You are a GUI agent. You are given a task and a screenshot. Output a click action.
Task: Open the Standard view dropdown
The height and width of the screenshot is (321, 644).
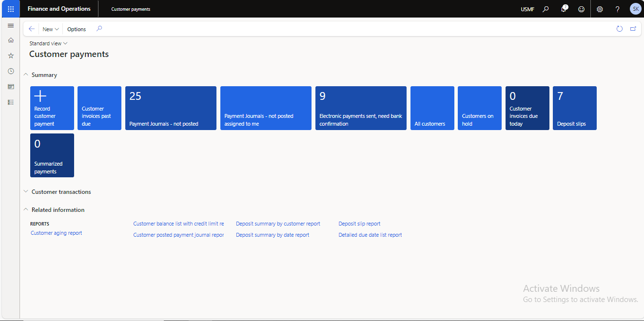click(x=48, y=43)
